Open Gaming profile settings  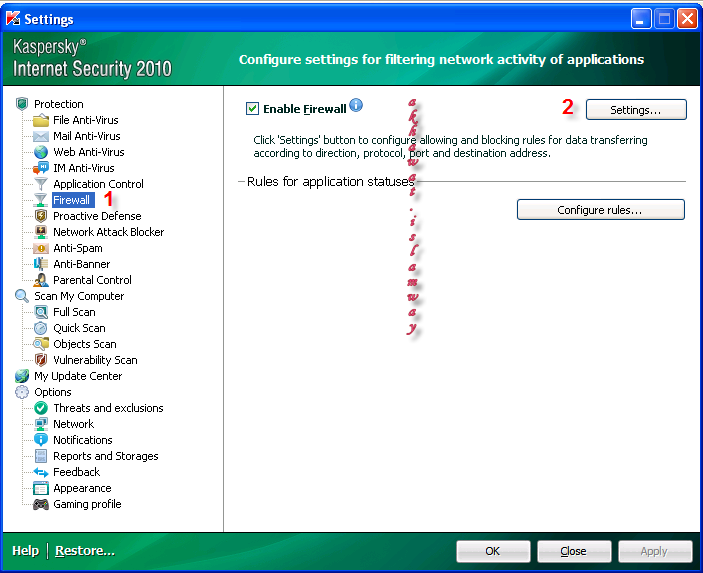87,504
